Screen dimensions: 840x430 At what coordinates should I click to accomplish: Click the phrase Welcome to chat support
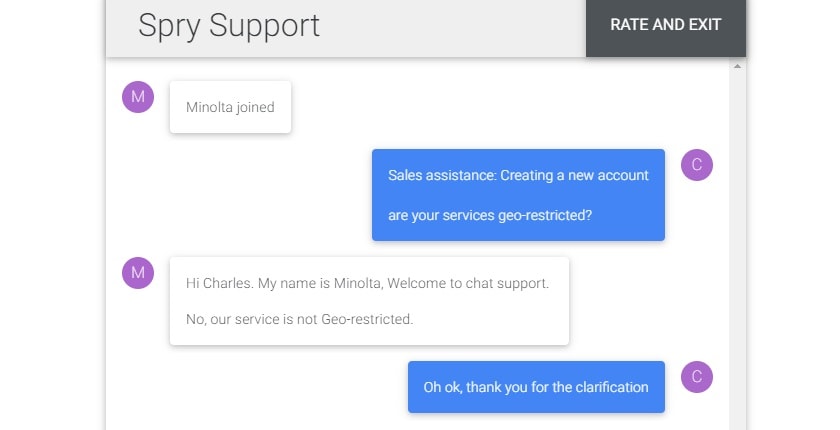(468, 283)
